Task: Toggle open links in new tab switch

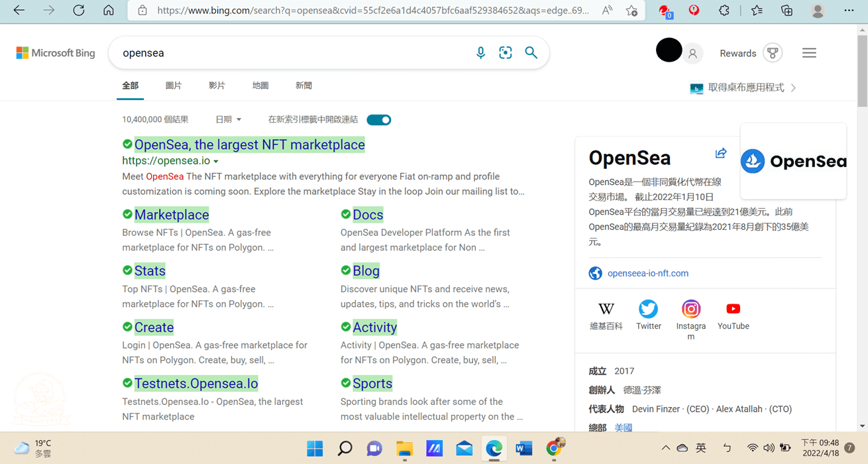Action: pyautogui.click(x=379, y=120)
